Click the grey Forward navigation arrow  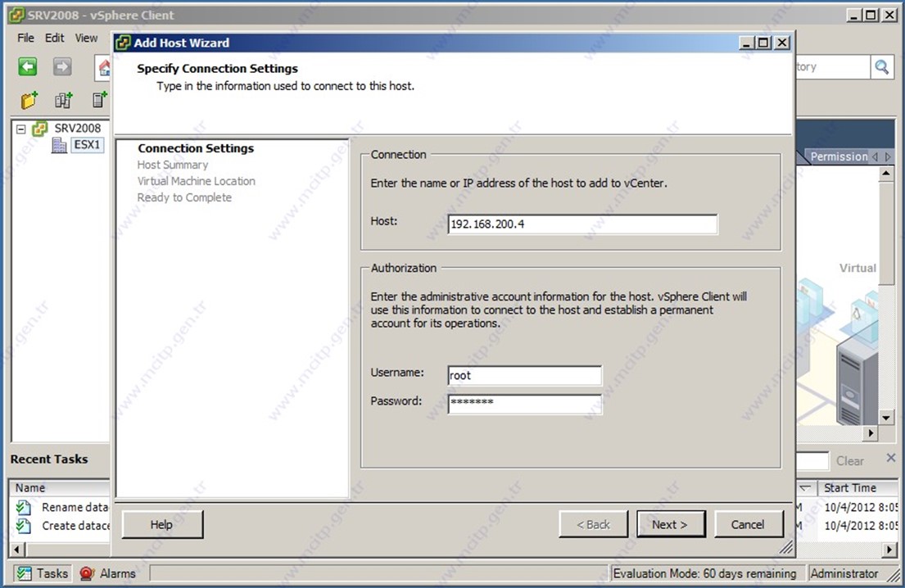pos(62,67)
